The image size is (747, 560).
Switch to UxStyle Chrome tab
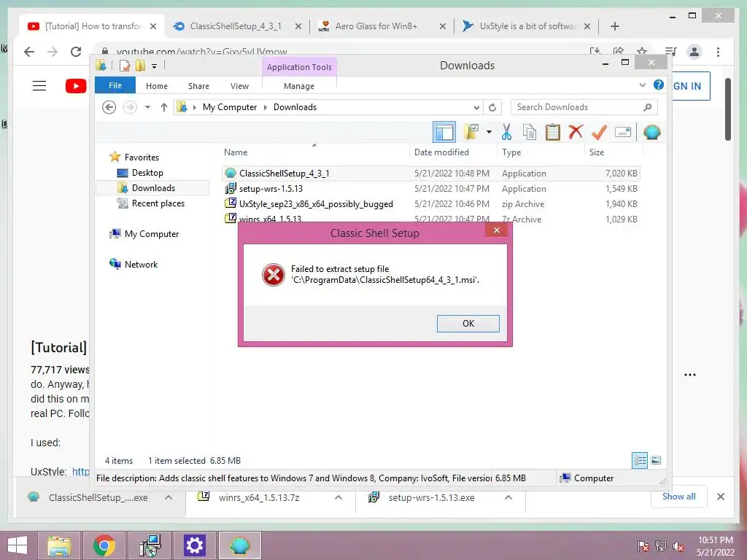point(527,26)
